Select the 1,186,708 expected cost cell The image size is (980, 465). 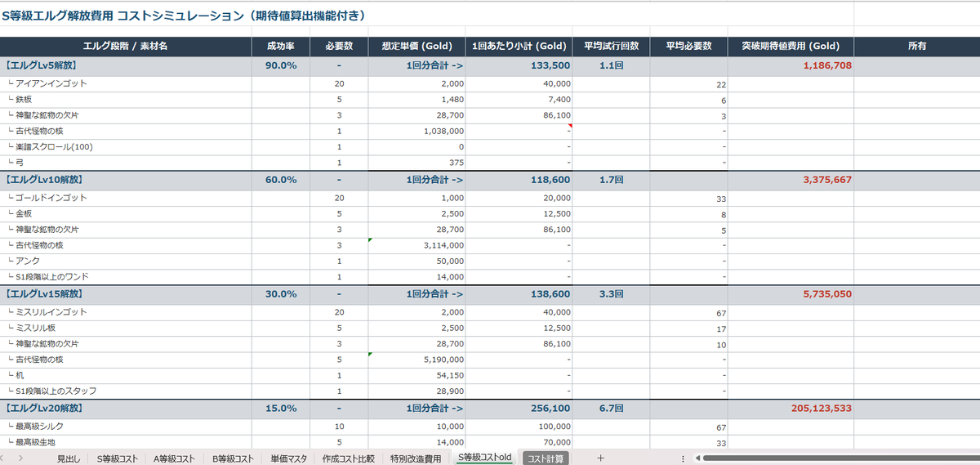click(x=791, y=65)
